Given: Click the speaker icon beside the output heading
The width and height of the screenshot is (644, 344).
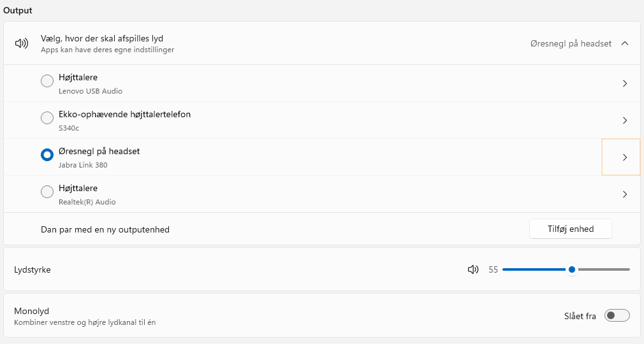Looking at the screenshot, I should pos(22,44).
